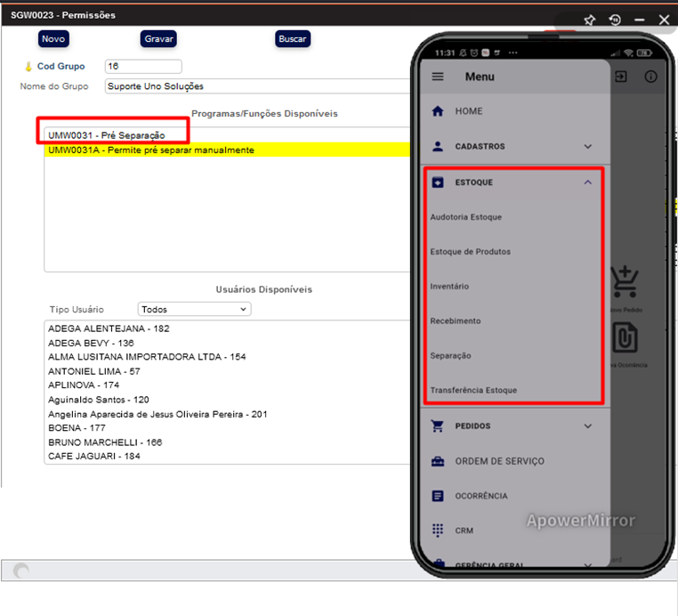Tap the paperclip Nova Ocorrência icon
The height and width of the screenshot is (616, 678).
(x=626, y=339)
